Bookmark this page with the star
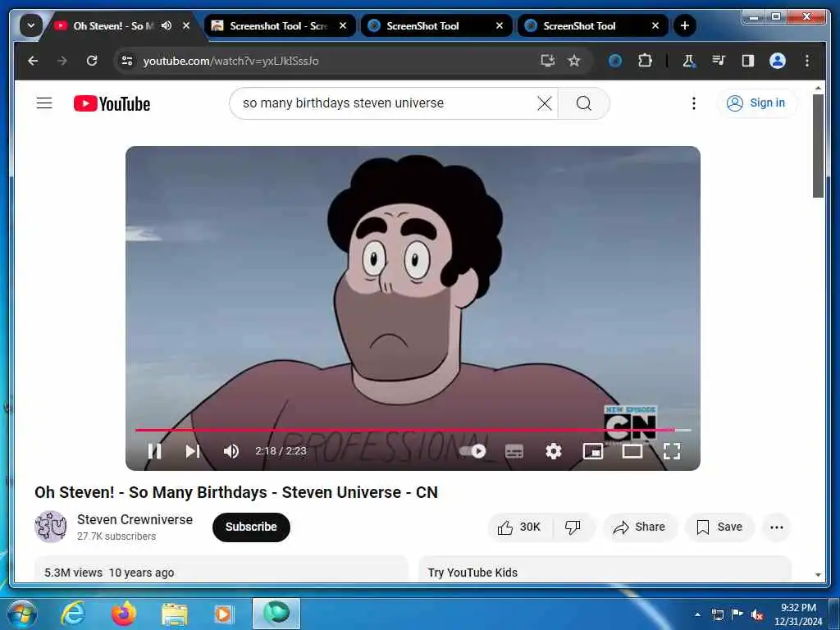The width and height of the screenshot is (840, 630). [x=574, y=61]
